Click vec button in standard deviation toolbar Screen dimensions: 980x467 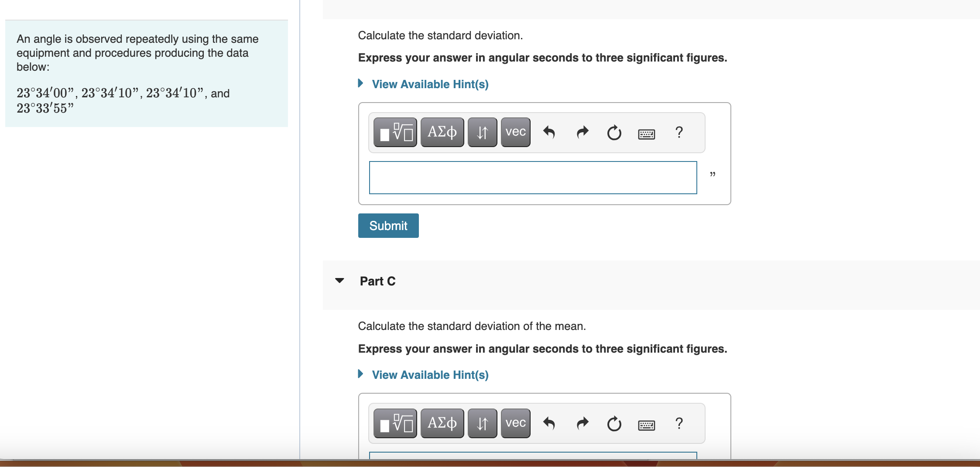515,132
